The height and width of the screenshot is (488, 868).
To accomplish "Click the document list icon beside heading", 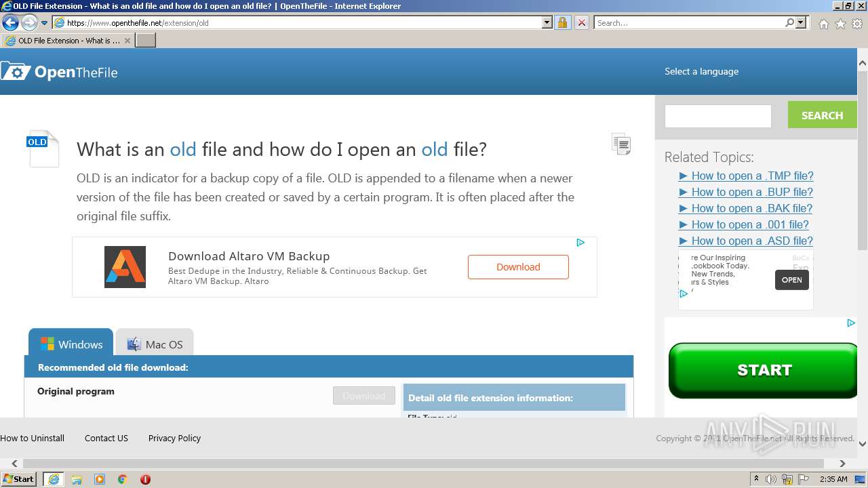I will 621,144.
